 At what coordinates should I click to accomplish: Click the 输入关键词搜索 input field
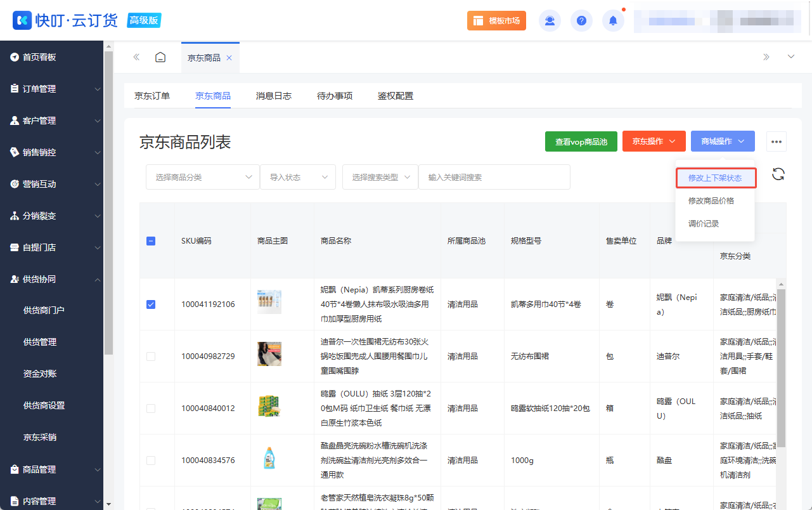tap(494, 177)
